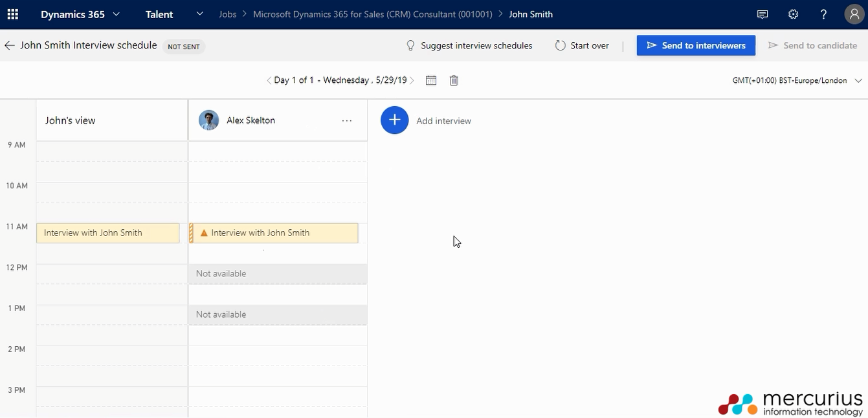Open the CRM Consultant (001001) job breadcrumb
The image size is (868, 418).
[x=373, y=14]
